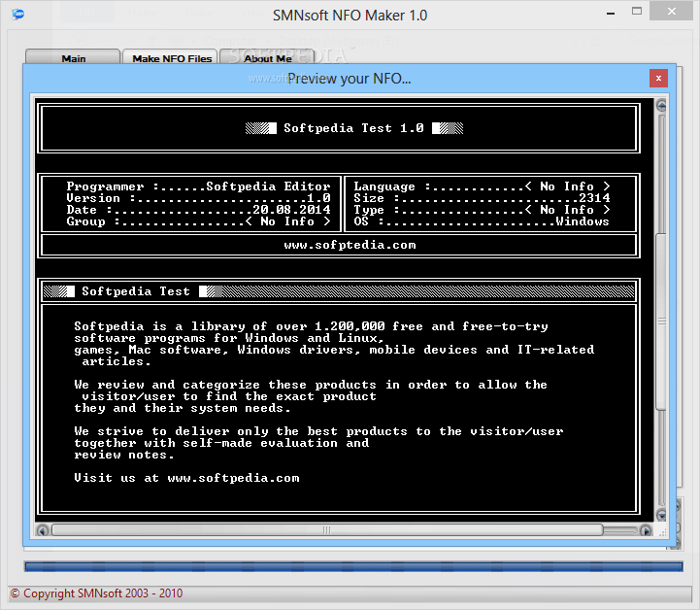Click the resize grip in the preview corner
Image resolution: width=700 pixels, height=610 pixels.
pyautogui.click(x=662, y=532)
